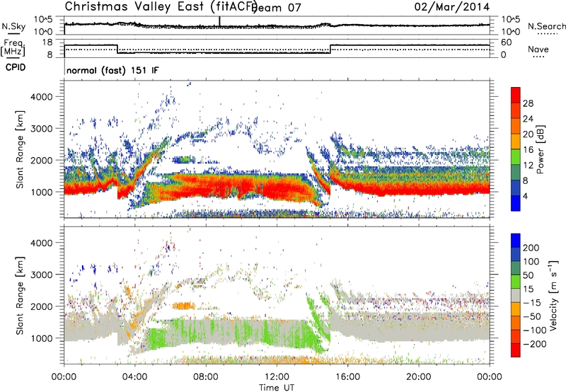The height and width of the screenshot is (392, 566).
Task: Click the 'Freq. [MHz]' label
Action: click(x=13, y=47)
